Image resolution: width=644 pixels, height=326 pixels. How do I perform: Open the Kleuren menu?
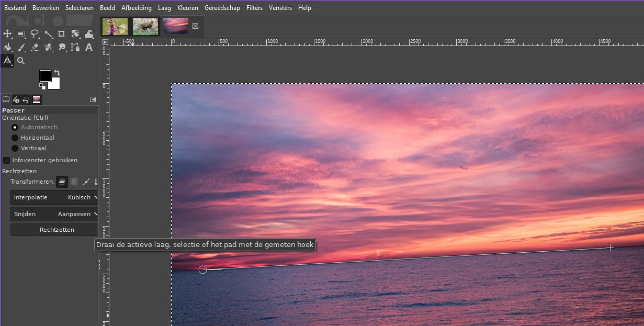(x=188, y=8)
